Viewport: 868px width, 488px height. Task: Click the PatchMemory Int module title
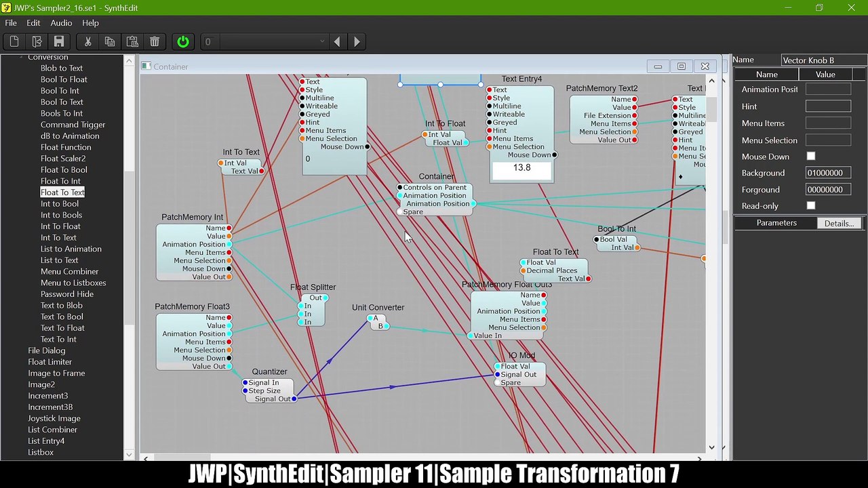[x=192, y=218]
